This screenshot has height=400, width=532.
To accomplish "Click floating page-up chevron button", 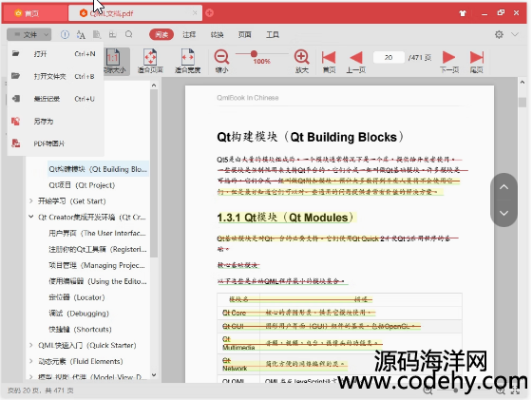I will [503, 187].
